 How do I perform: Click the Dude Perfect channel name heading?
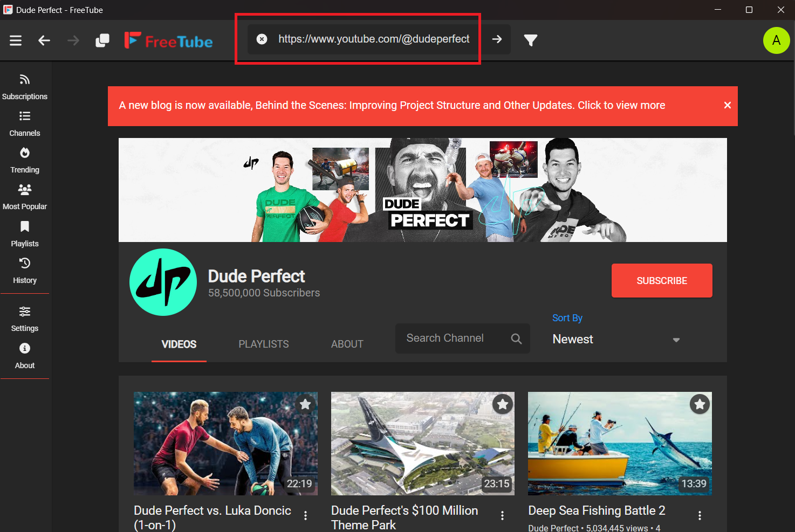pos(257,276)
